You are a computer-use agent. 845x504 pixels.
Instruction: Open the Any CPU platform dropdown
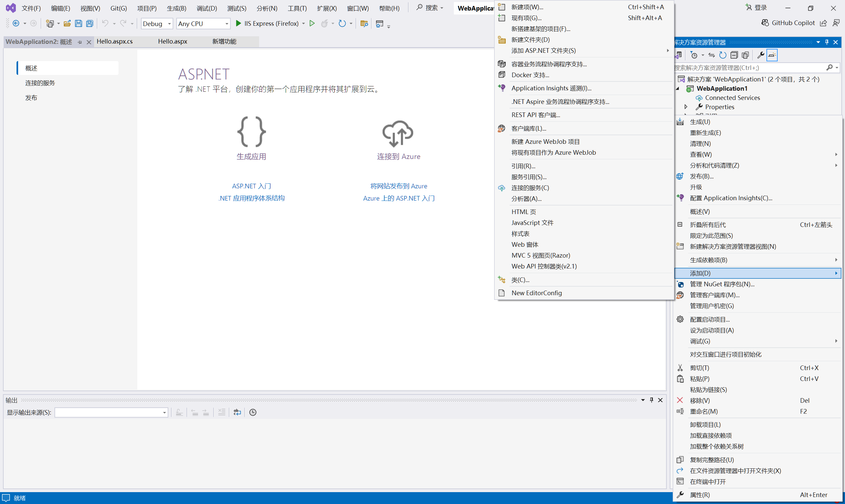(203, 23)
